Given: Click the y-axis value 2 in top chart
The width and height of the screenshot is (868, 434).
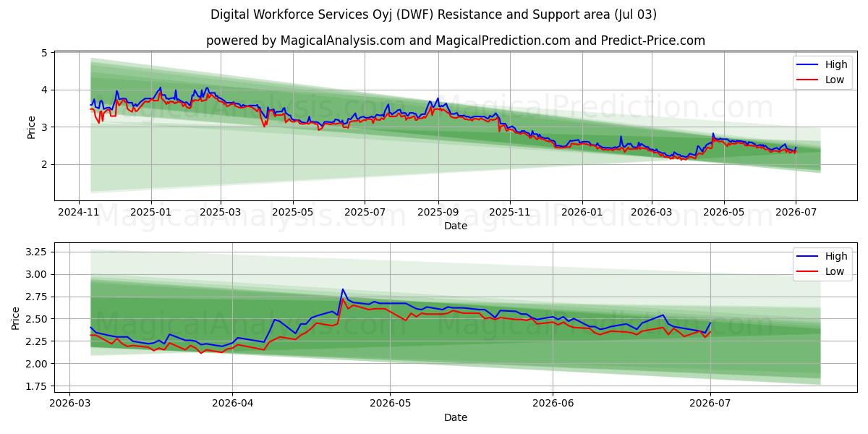Looking at the screenshot, I should click(x=45, y=164).
